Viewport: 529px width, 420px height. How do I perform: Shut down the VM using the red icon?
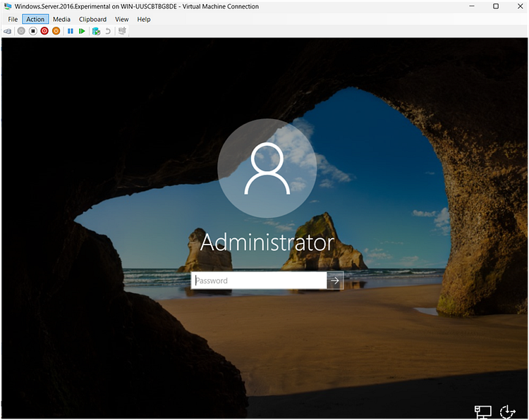[44, 31]
